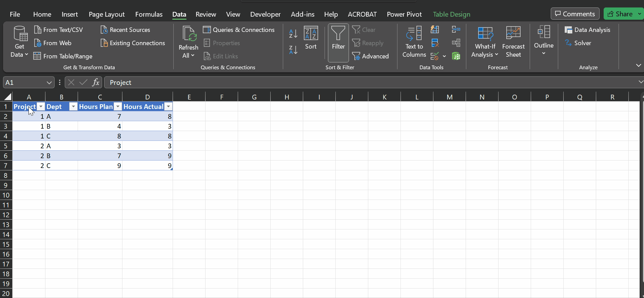
Task: Click the Consolidate icon in Data Tools
Action: click(456, 30)
